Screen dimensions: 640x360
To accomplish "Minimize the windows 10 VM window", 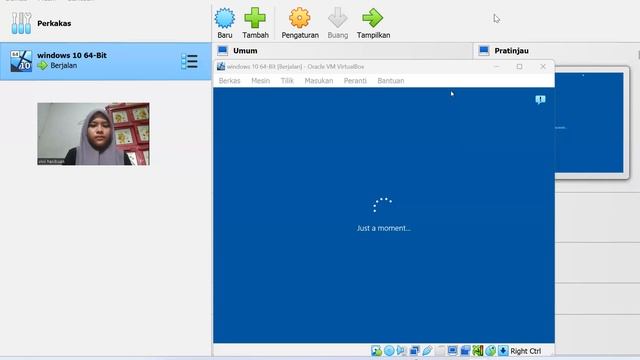I will point(497,67).
